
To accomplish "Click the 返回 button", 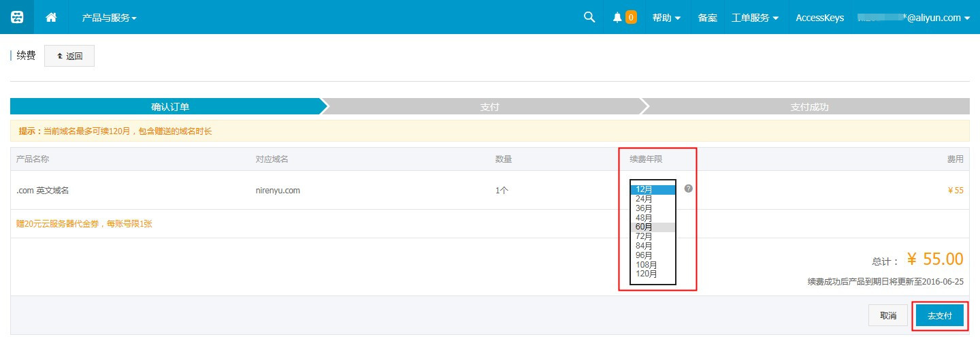I will pyautogui.click(x=69, y=56).
